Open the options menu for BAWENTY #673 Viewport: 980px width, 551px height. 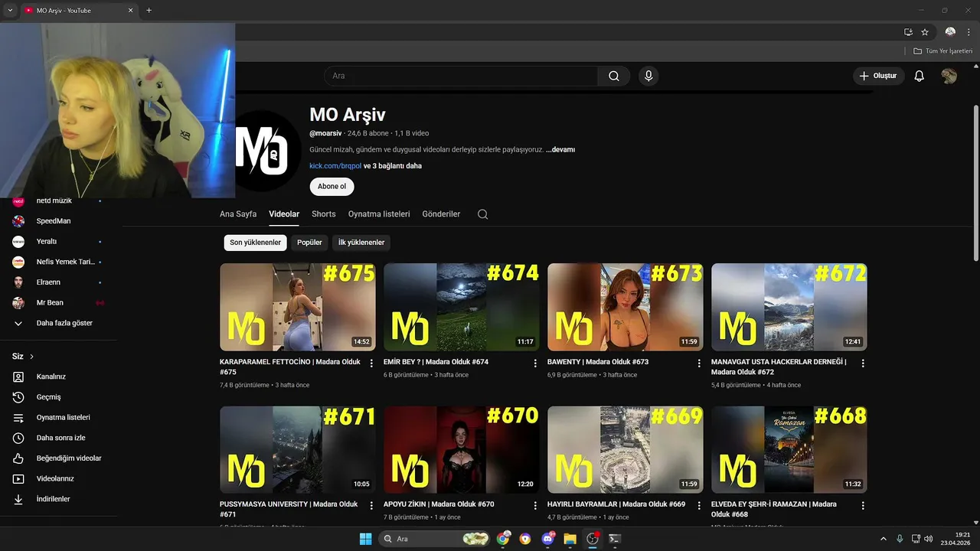click(x=699, y=364)
